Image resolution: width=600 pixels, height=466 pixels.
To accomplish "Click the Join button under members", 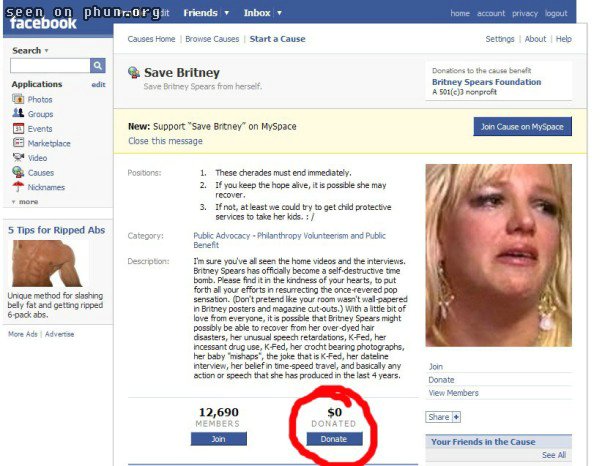I will [218, 439].
